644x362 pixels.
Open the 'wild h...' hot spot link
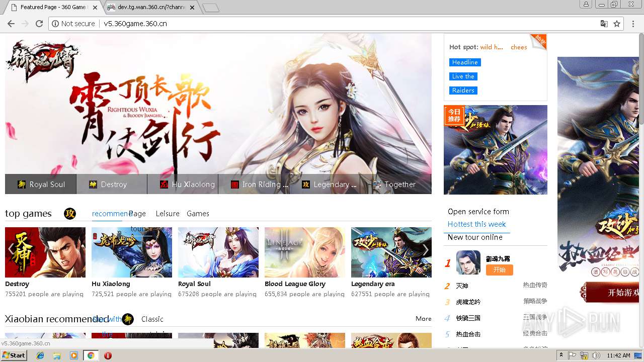point(492,47)
